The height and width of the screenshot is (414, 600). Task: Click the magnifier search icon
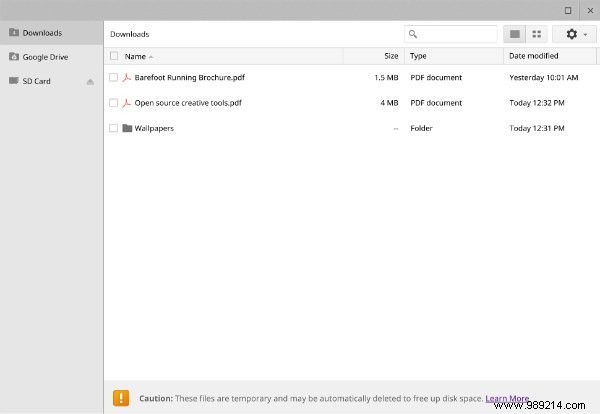click(413, 34)
